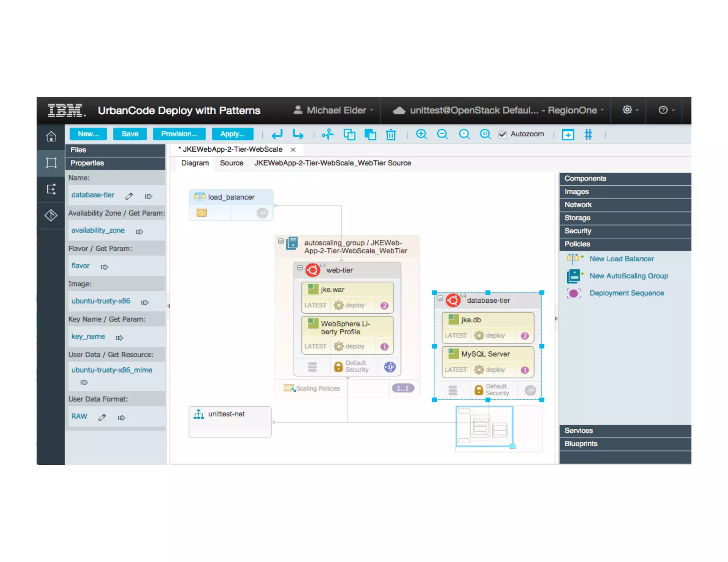
Task: Click the Provision... button
Action: 179,134
